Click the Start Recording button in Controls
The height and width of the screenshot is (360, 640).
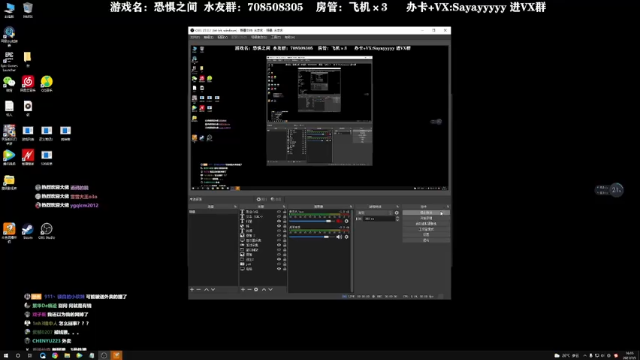coord(426,218)
